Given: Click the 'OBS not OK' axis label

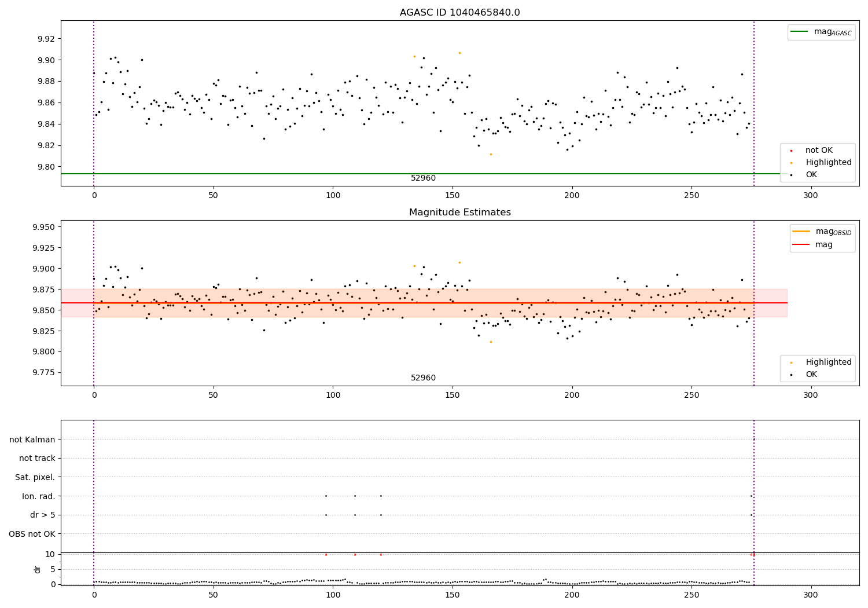Looking at the screenshot, I should click(x=32, y=534).
